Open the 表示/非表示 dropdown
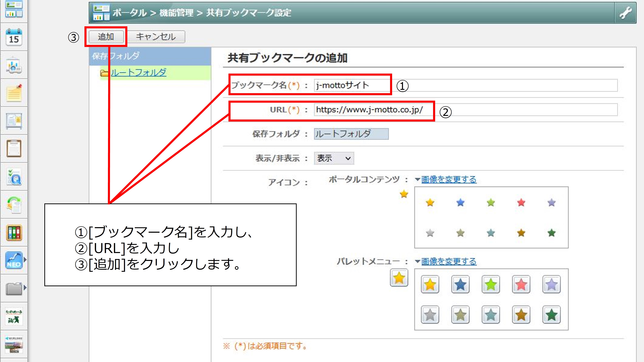The image size is (644, 362). coord(334,158)
